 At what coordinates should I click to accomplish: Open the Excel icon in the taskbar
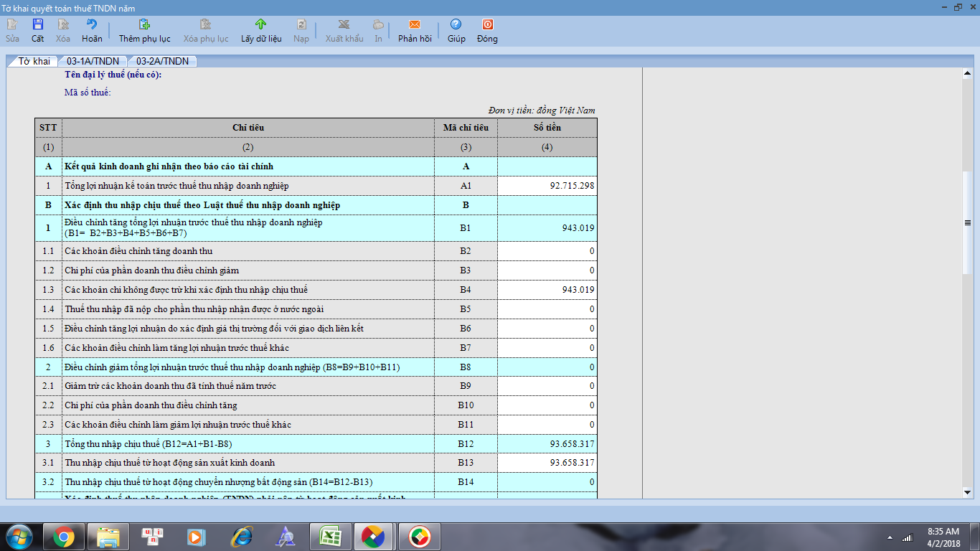click(329, 537)
